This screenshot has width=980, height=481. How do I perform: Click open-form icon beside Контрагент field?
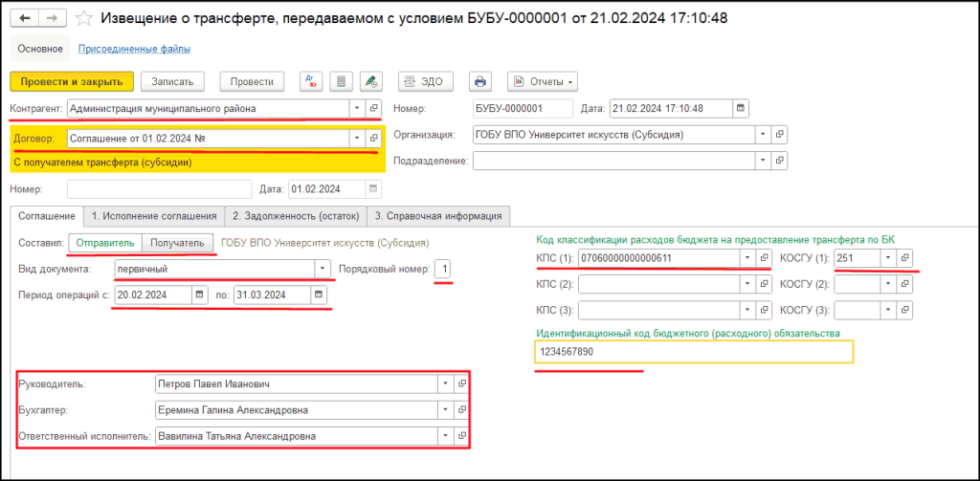[374, 108]
